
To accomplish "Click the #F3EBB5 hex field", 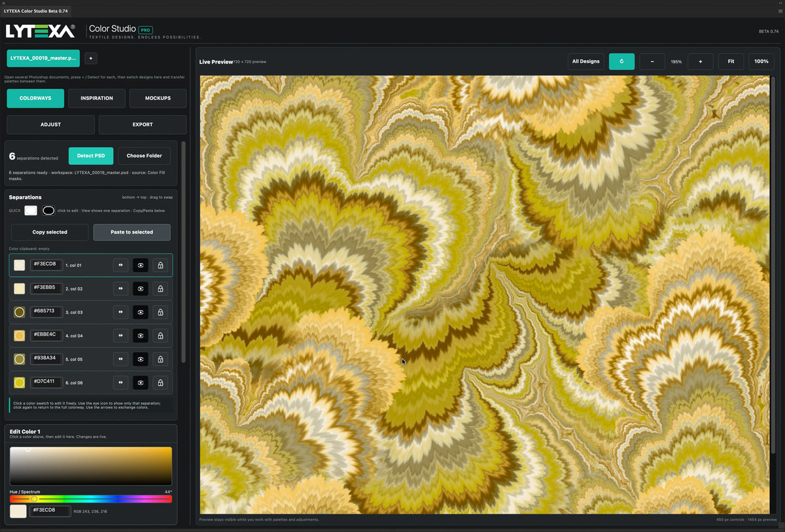I will click(x=46, y=288).
